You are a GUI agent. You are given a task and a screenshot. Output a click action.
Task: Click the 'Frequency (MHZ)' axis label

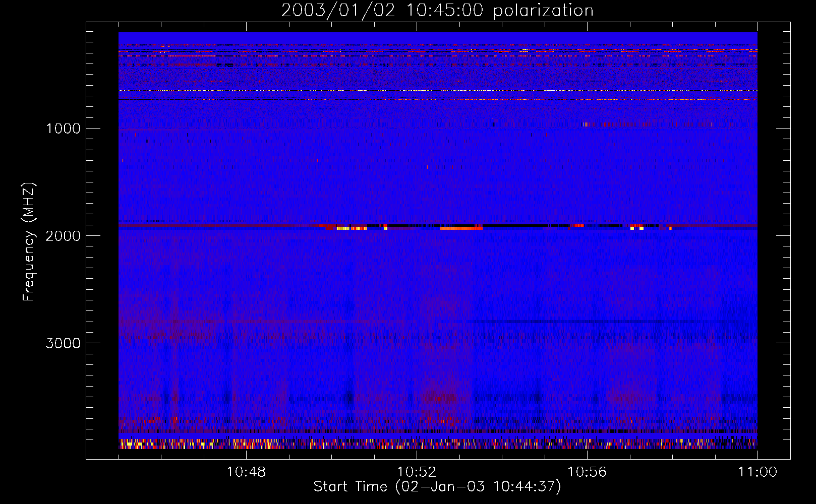click(x=29, y=242)
